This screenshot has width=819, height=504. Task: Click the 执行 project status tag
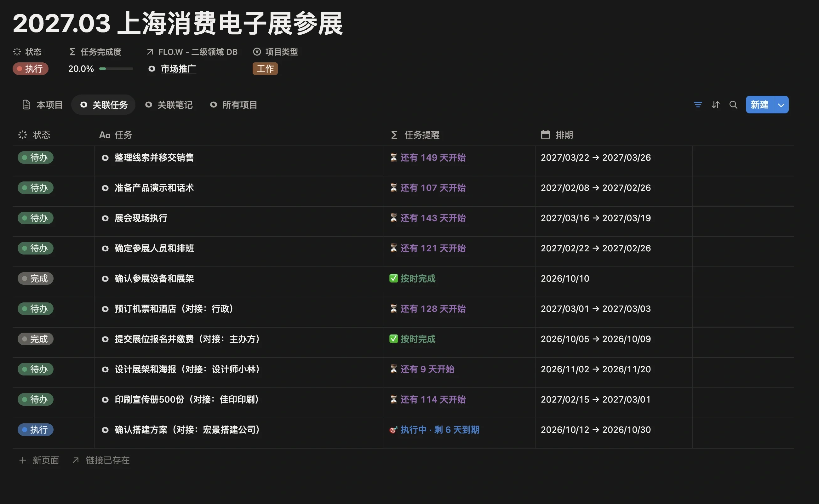(30, 69)
